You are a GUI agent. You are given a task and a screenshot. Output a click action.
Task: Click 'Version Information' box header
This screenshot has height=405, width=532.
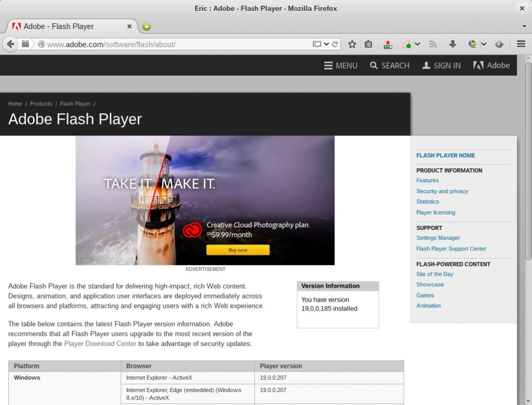(x=338, y=286)
